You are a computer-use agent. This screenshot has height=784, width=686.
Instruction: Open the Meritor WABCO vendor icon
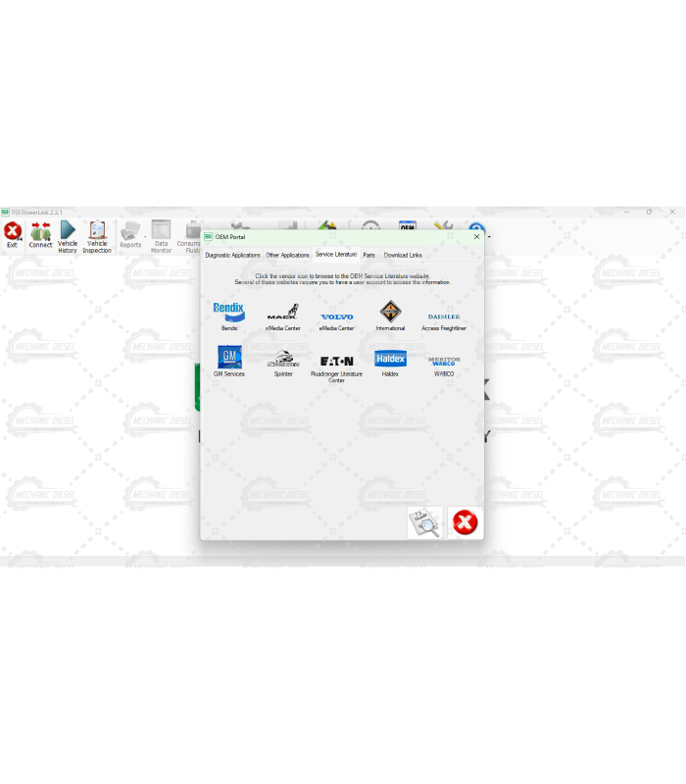[444, 361]
